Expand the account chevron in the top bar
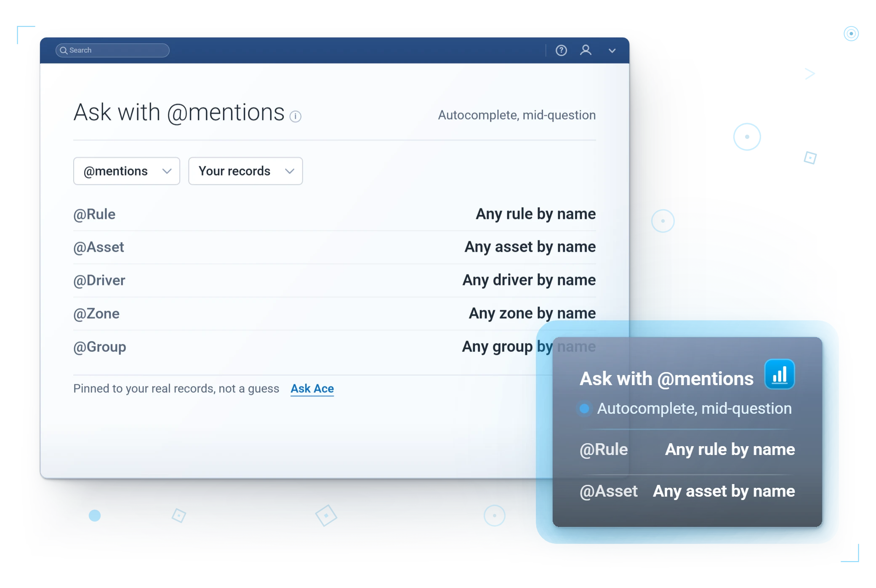The image size is (876, 588). pos(612,51)
